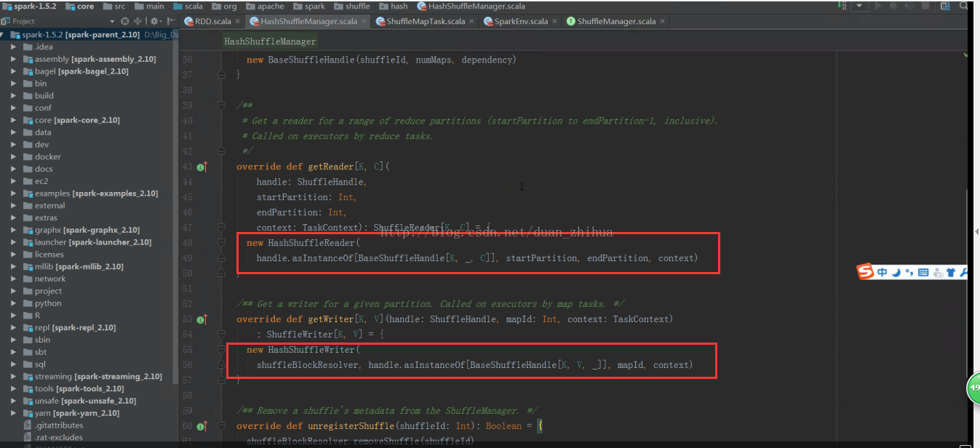Click 'hash' breadcrumb in navigation bar
The image size is (980, 448).
pyautogui.click(x=393, y=6)
